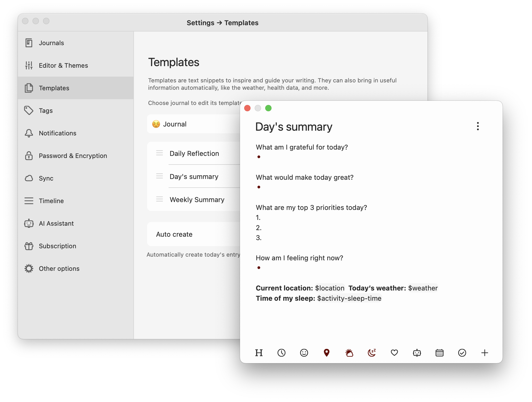
Task: Insert sleep activity with moon icon
Action: point(372,353)
